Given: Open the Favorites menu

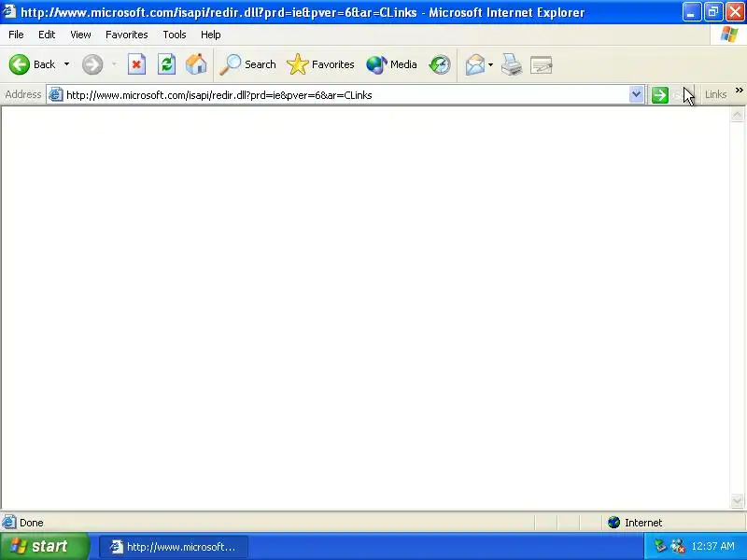Looking at the screenshot, I should [x=127, y=35].
